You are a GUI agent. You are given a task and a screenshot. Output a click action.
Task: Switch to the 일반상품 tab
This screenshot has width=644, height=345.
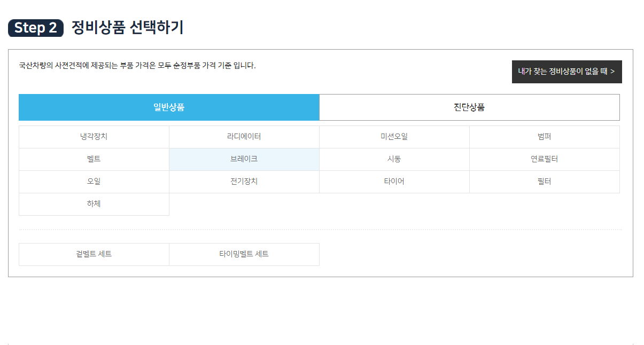(169, 107)
